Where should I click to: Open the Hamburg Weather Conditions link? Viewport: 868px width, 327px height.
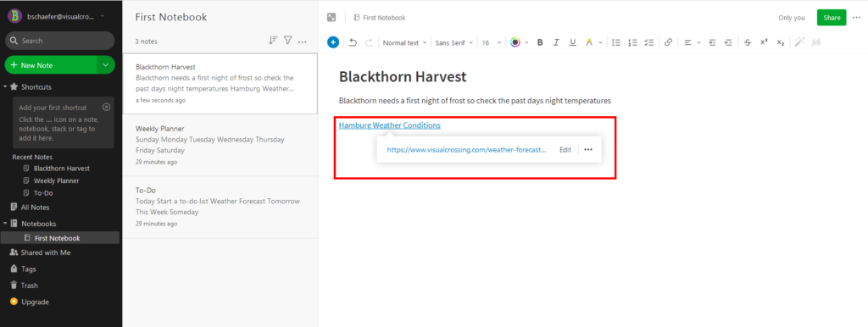coord(390,125)
